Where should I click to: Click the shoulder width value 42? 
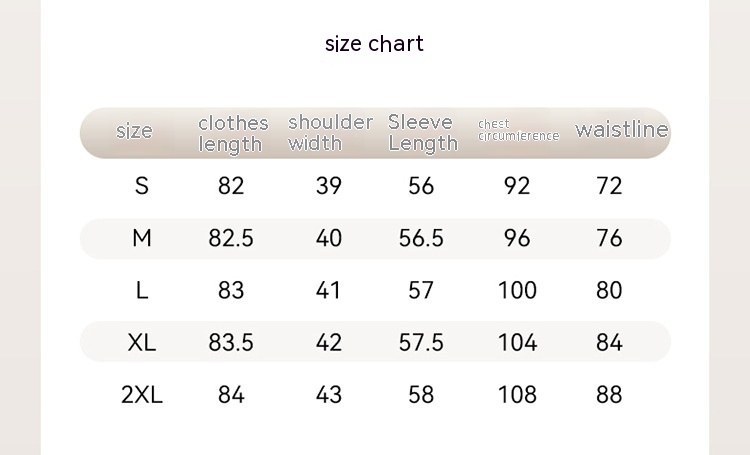pyautogui.click(x=328, y=342)
